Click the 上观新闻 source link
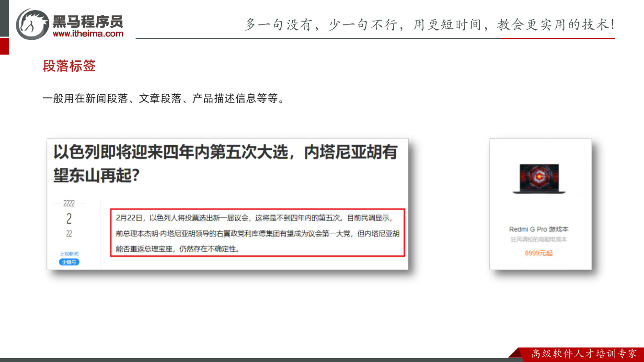This screenshot has width=644, height=362. [69, 254]
